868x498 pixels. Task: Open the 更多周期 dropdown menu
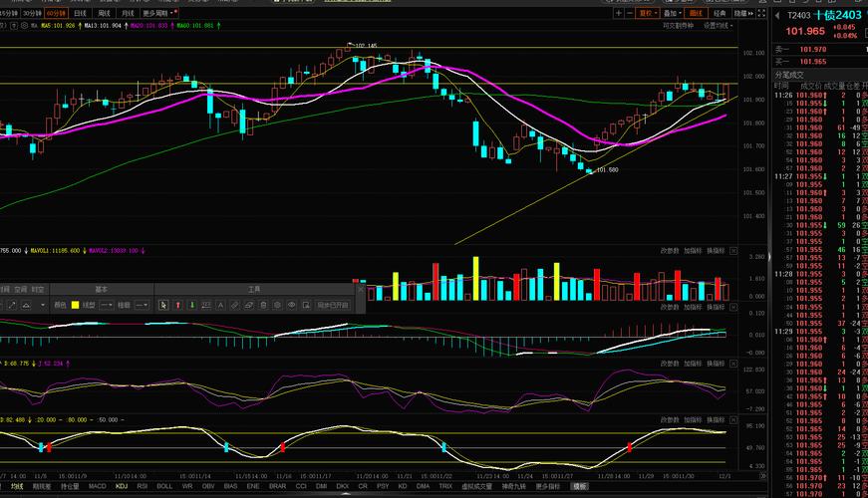[x=158, y=15]
